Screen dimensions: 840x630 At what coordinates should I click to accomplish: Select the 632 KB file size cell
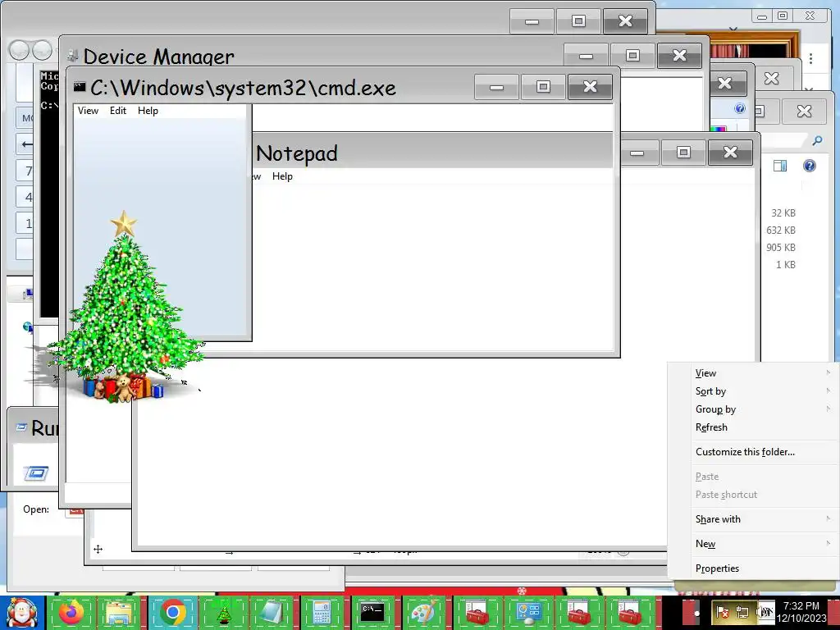click(x=781, y=230)
